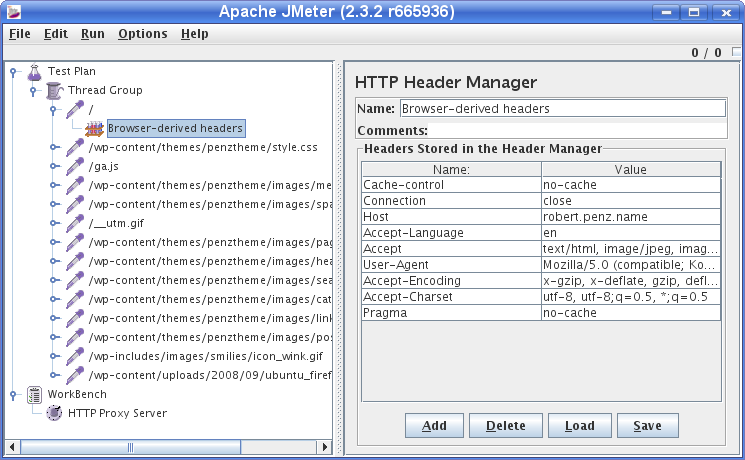Click the pipette icon beside images/sea entry
Screen dimensions: 745x460
coord(75,281)
